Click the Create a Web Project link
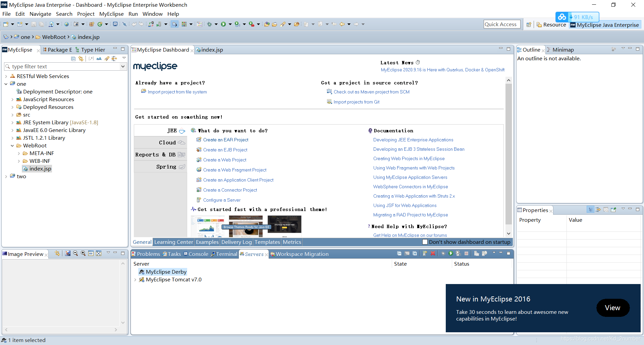Viewport: 644px width, 345px height. click(x=225, y=160)
